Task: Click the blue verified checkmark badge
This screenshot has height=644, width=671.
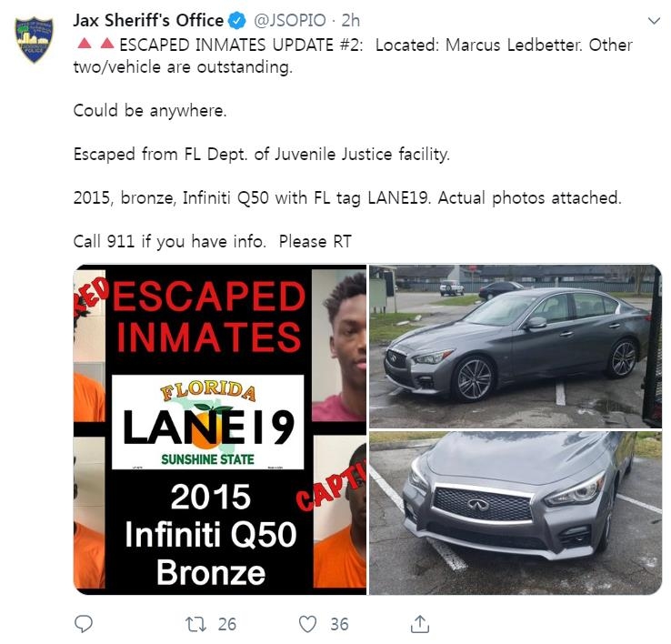Action: click(237, 21)
